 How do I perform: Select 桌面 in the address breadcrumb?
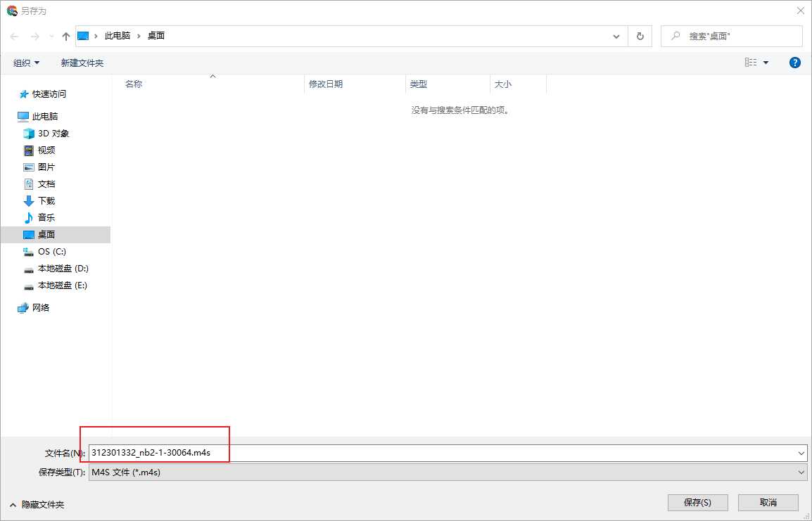point(156,36)
